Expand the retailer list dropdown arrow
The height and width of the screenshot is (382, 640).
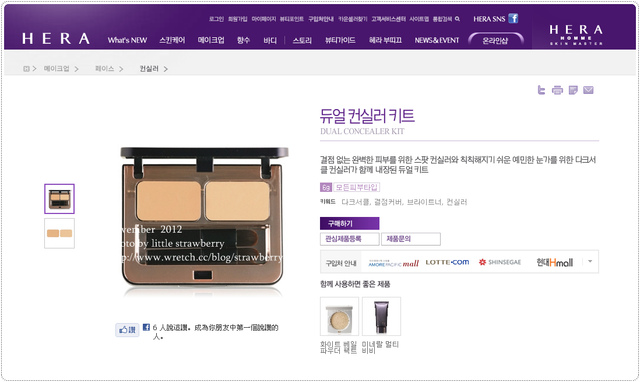click(x=590, y=261)
